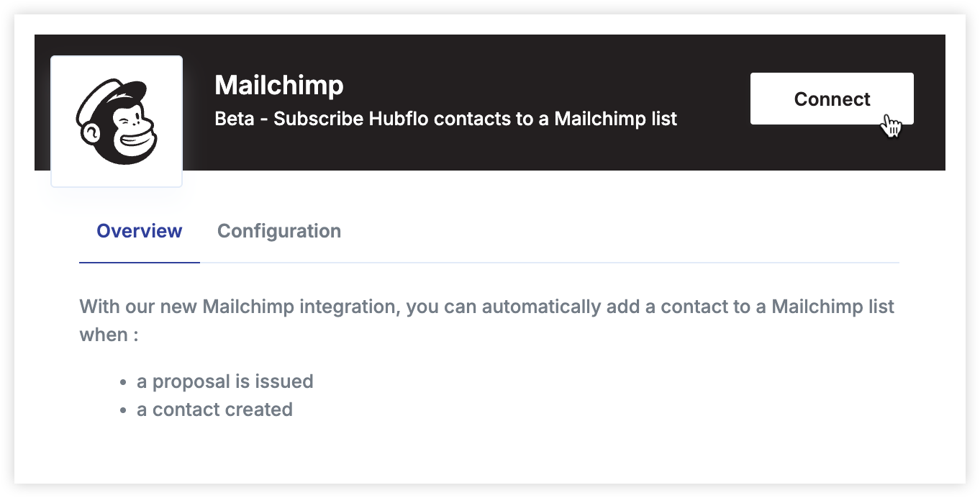Click the bullet dot before 'a contact'
980x498 pixels.
[122, 411]
